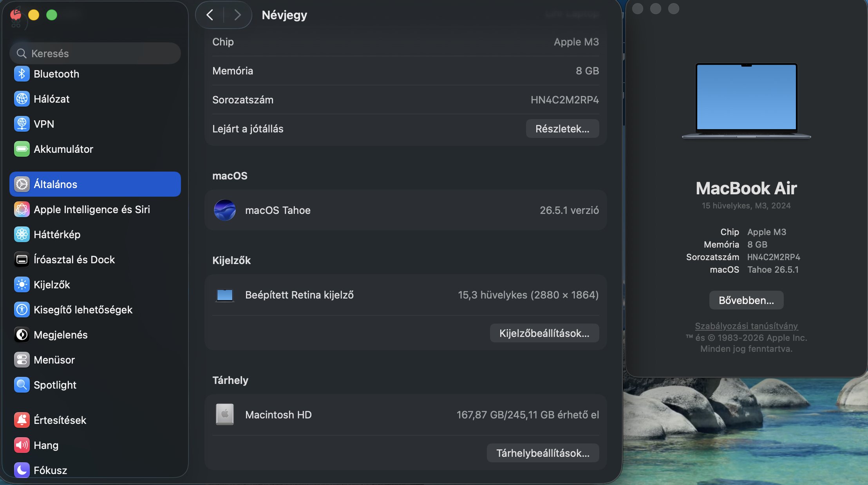Screen dimensions: 868x485
Task: Click the 'MacBook Air' title text
Action: (746, 188)
